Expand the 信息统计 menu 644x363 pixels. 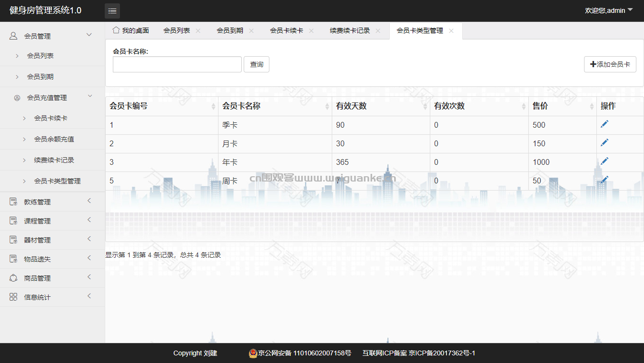[x=89, y=296]
